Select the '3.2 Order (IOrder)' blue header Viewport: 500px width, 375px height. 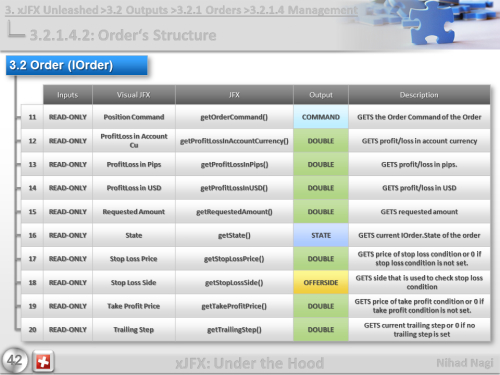[x=77, y=65]
